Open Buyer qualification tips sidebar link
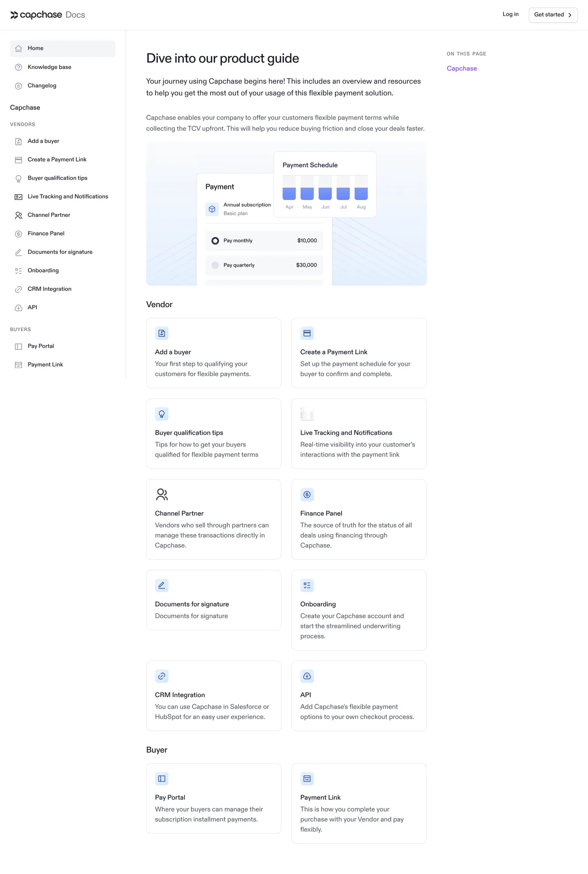Screen dimensions: 588x874 click(63, 178)
